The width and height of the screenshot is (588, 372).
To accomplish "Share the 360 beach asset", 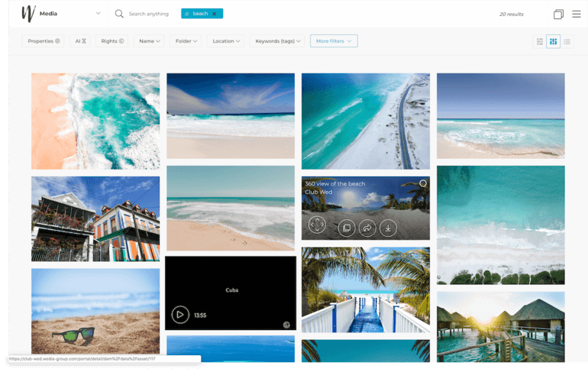I will [x=367, y=228].
